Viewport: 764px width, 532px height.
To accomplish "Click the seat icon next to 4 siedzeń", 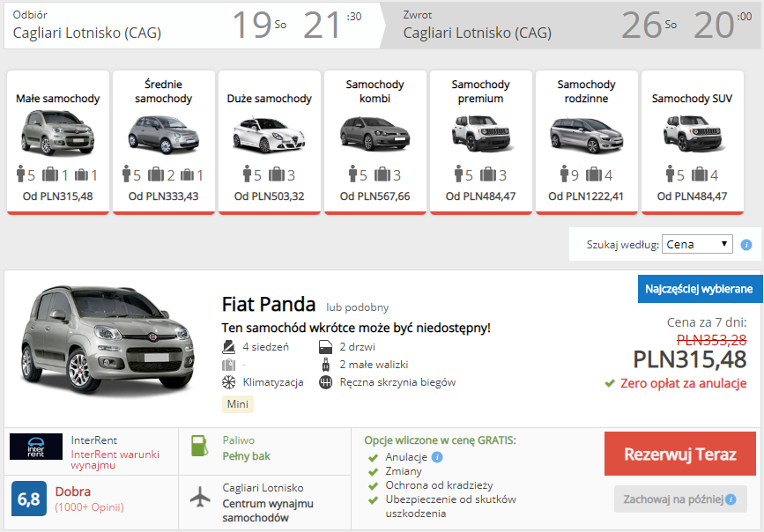I will (228, 347).
